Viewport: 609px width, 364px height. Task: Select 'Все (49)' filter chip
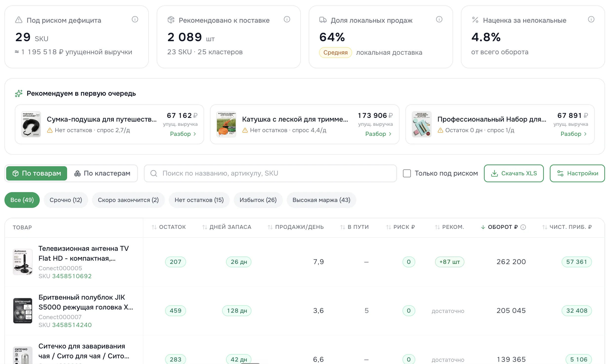pos(22,200)
